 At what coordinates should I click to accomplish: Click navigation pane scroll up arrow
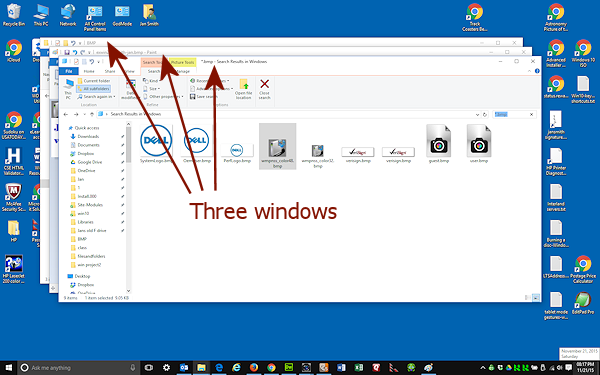tap(128, 124)
